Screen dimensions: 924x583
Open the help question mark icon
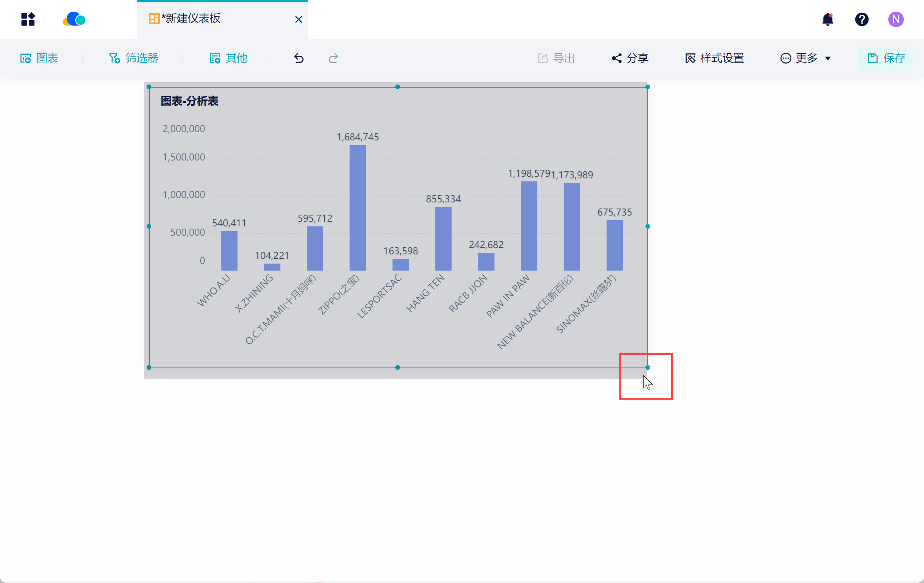(862, 19)
